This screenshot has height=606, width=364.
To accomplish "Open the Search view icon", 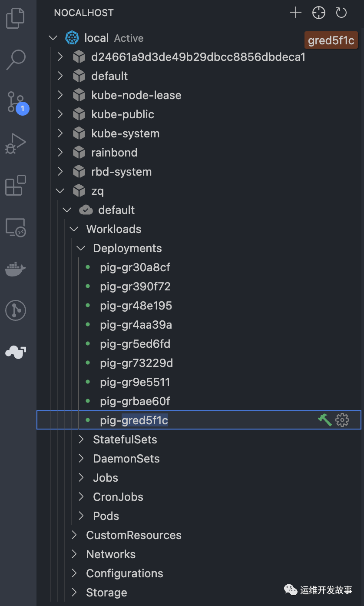I will pyautogui.click(x=16, y=60).
